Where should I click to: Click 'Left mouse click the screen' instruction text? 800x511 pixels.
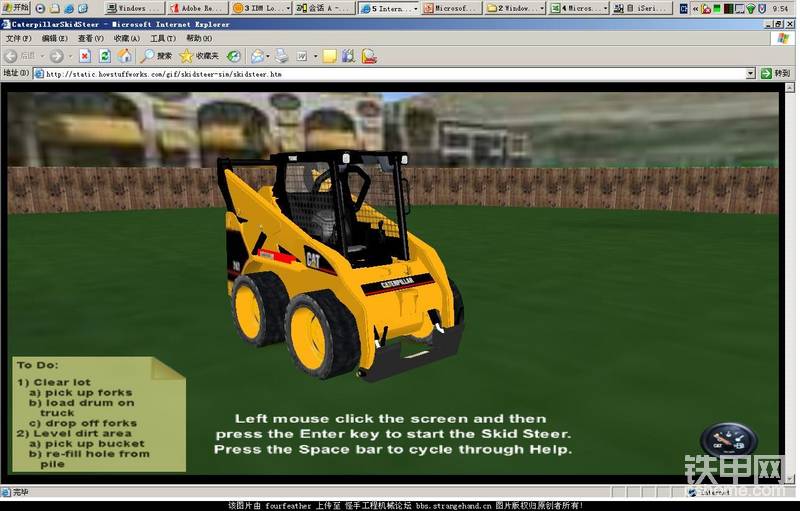tap(390, 419)
